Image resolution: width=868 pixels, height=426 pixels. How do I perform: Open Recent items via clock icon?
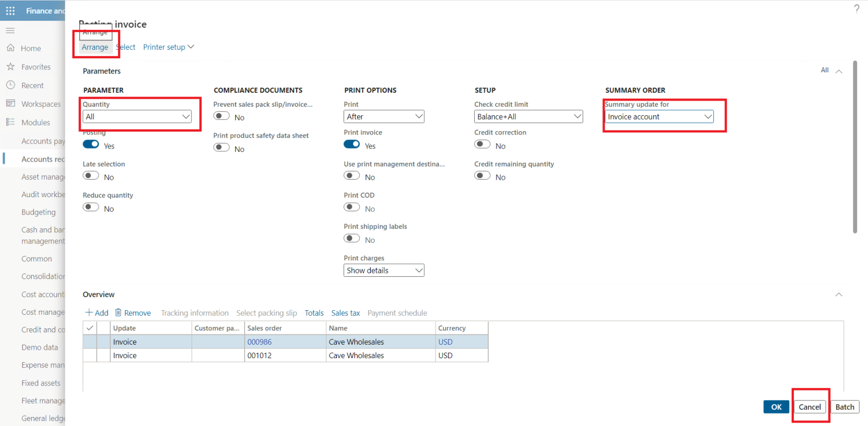[x=10, y=85]
